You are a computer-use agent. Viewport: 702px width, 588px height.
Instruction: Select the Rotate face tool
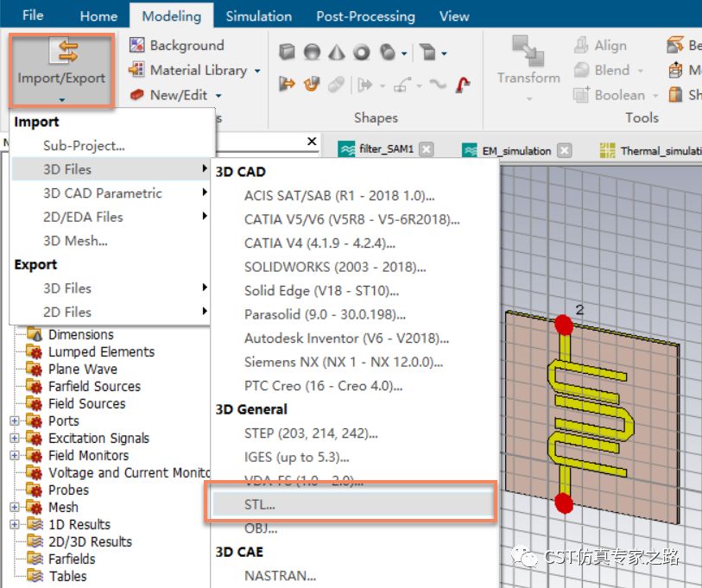[x=312, y=84]
